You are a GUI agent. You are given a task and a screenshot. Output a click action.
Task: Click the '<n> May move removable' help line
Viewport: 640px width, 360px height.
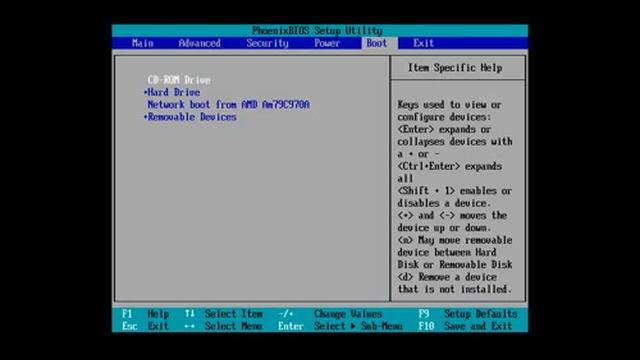[455, 240]
